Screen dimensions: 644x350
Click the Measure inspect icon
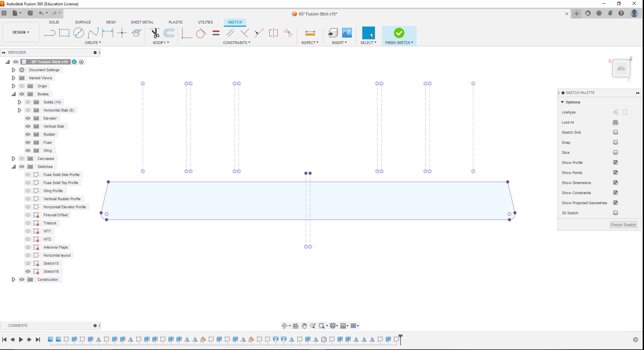coord(310,33)
